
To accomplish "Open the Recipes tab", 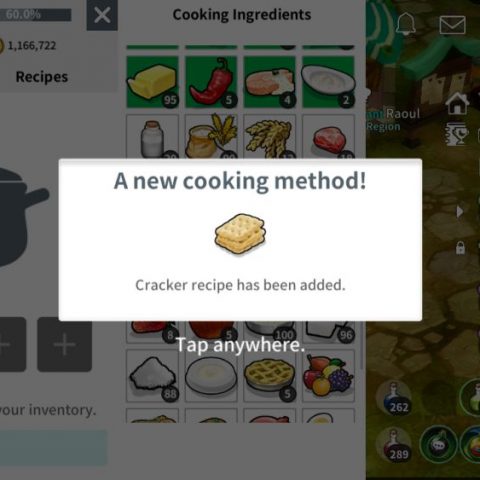I will click(42, 77).
